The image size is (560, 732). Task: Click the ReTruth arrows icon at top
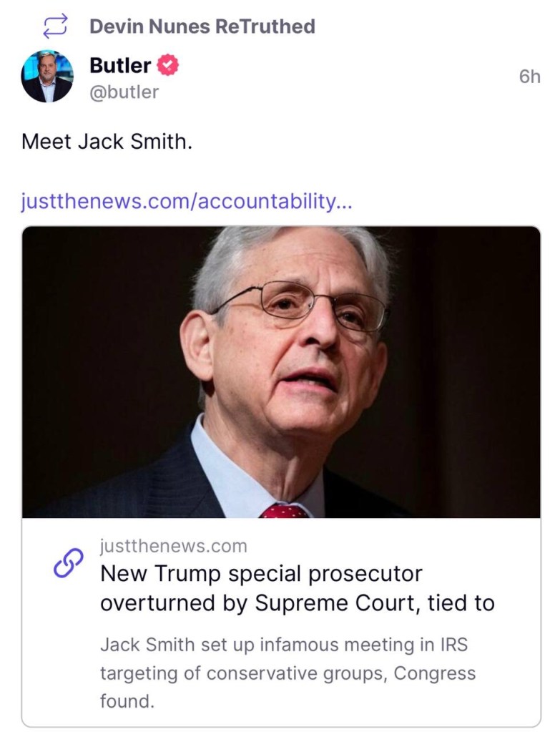(x=55, y=26)
